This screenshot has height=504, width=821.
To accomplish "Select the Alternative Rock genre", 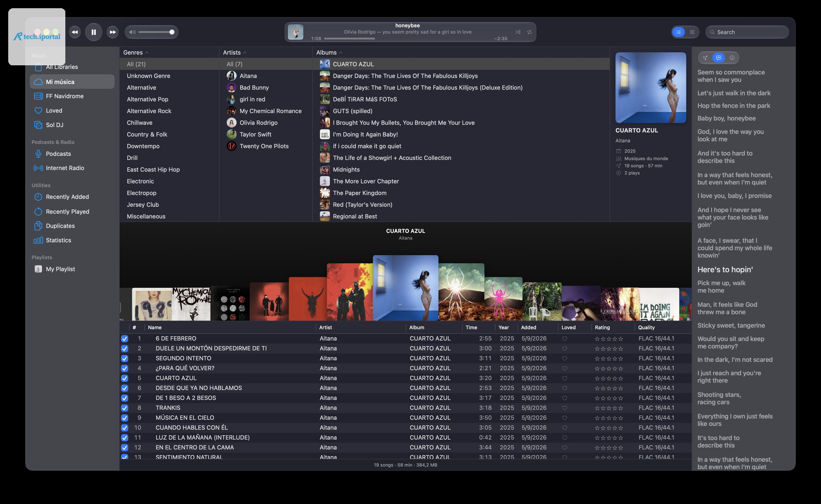I will tap(149, 111).
